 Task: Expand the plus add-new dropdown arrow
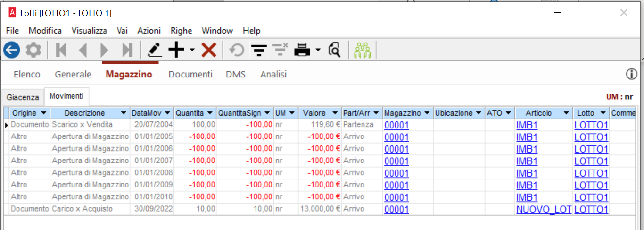click(x=192, y=50)
